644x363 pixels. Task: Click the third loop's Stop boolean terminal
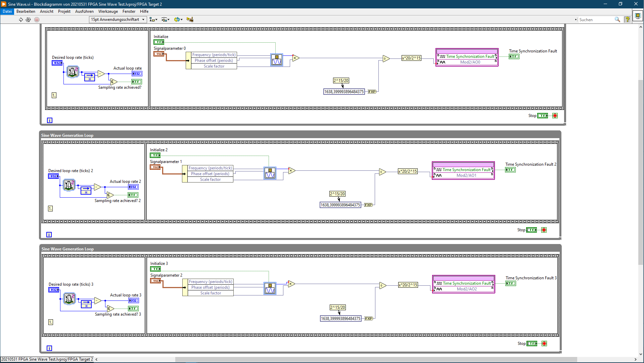coord(532,344)
